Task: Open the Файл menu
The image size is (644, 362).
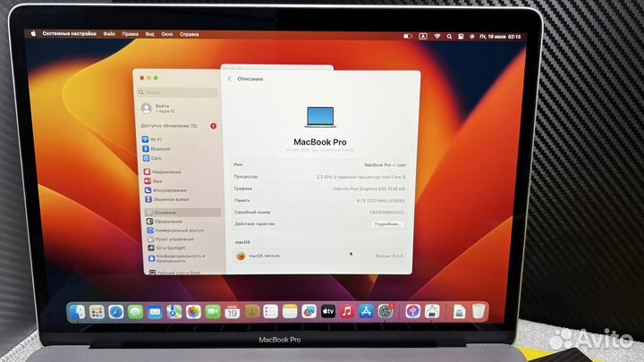Action: pos(109,34)
